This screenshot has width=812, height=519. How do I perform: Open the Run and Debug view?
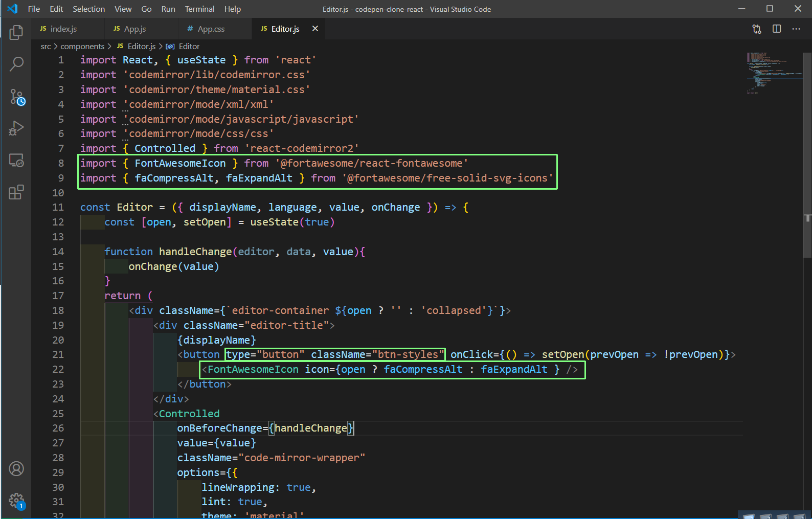click(16, 128)
